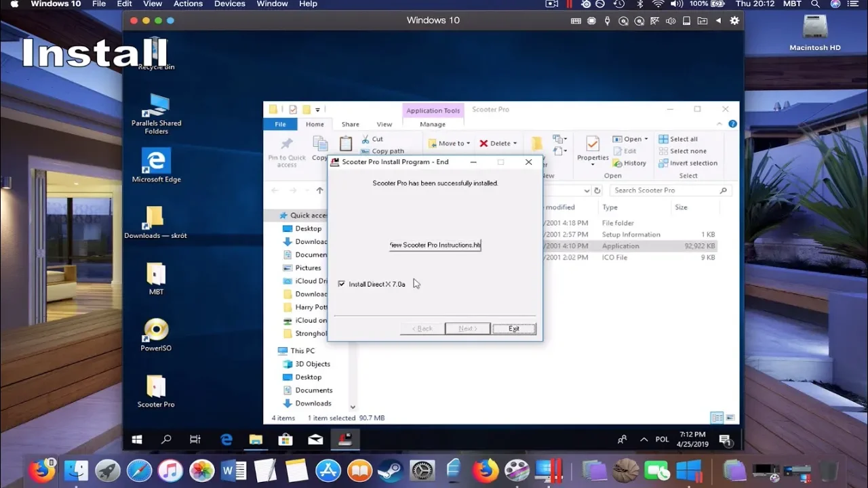Open the File tab in Explorer ribbon
Image resolution: width=868 pixels, height=488 pixels.
point(280,124)
